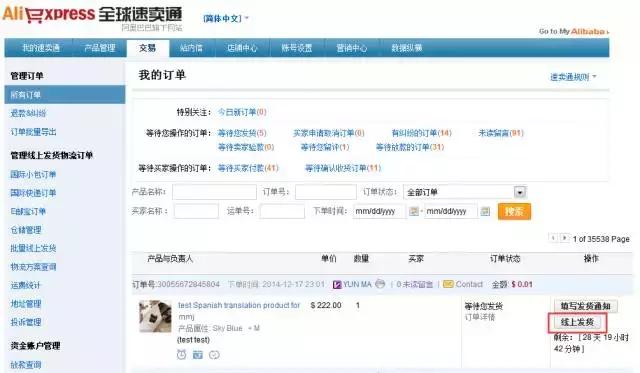Click the purple icon beside YUN MA
Screen dimensions: 640x373
click(337, 284)
